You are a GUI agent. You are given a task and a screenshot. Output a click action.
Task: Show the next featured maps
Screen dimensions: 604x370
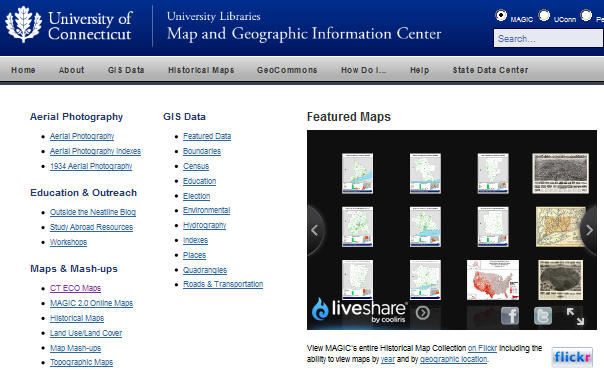[589, 230]
